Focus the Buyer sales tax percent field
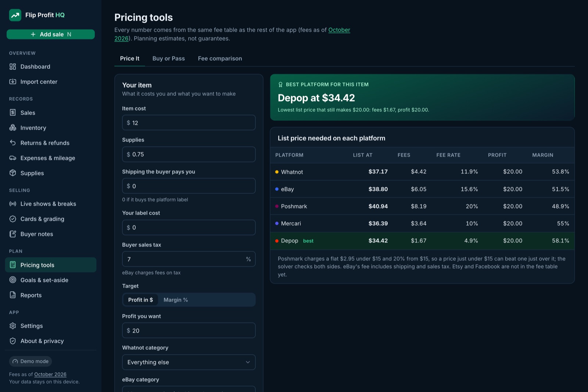The height and width of the screenshot is (392, 588). 189,259
